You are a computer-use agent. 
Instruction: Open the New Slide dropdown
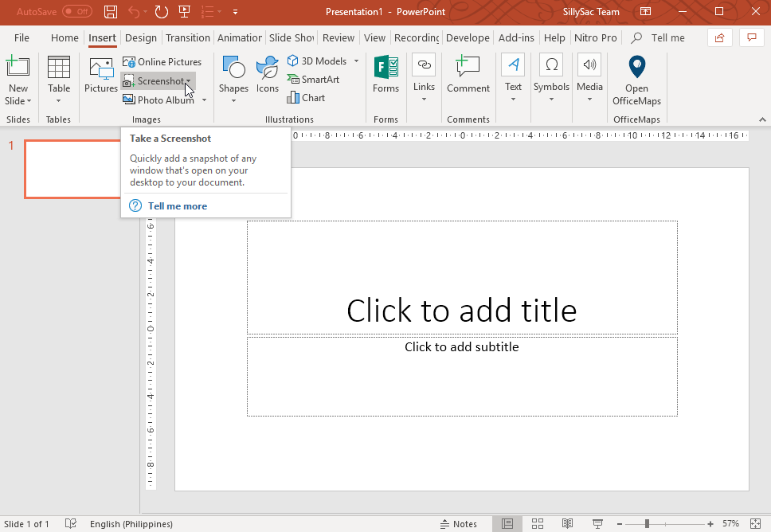18,79
